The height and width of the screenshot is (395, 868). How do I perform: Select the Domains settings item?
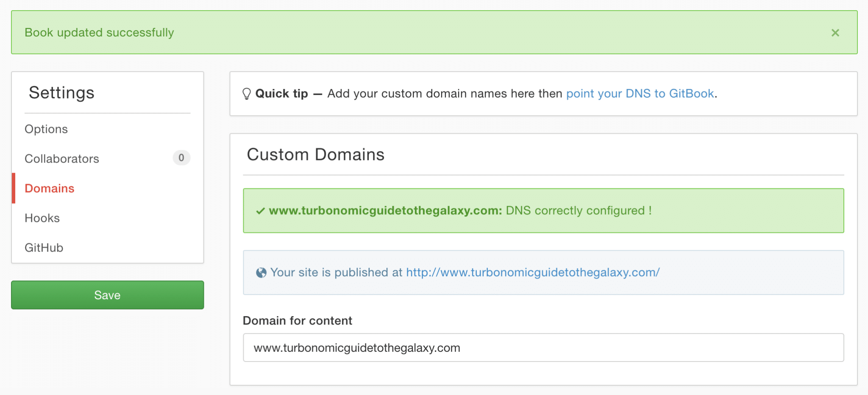50,188
